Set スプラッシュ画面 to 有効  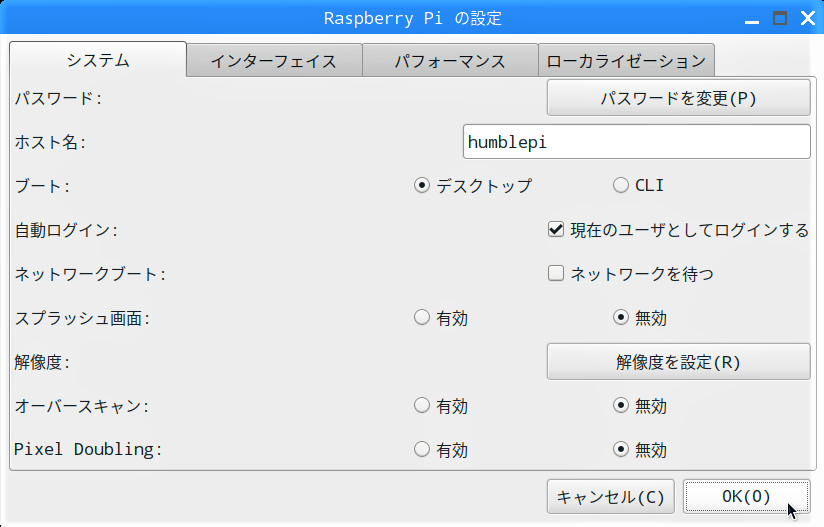pyautogui.click(x=440, y=318)
